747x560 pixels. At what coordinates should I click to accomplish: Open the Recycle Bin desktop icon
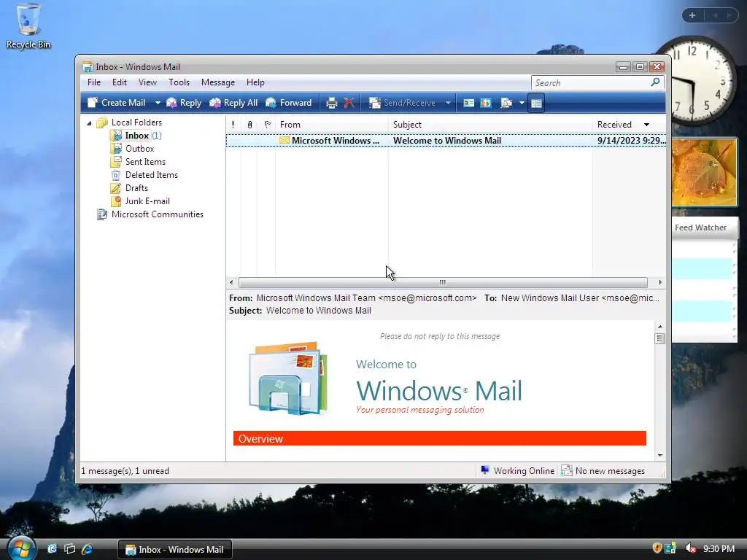[28, 26]
